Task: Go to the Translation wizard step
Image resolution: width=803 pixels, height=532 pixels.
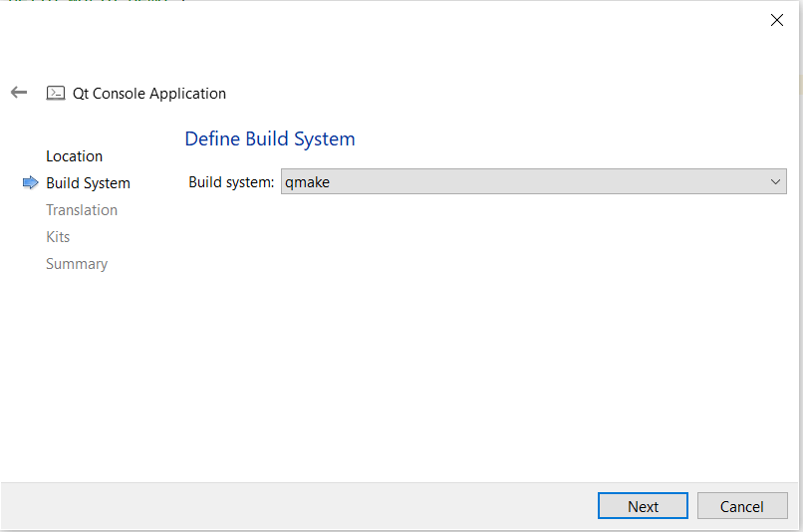Action: coord(82,210)
